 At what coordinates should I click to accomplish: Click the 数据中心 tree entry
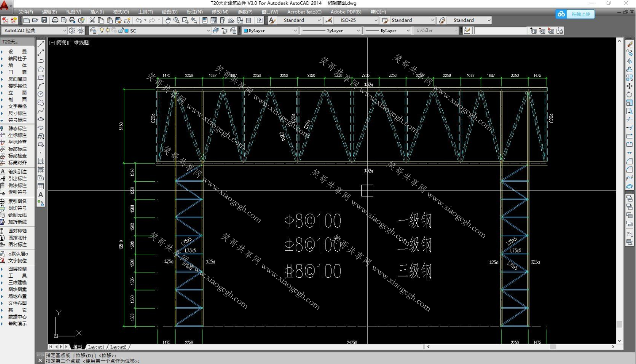17,317
